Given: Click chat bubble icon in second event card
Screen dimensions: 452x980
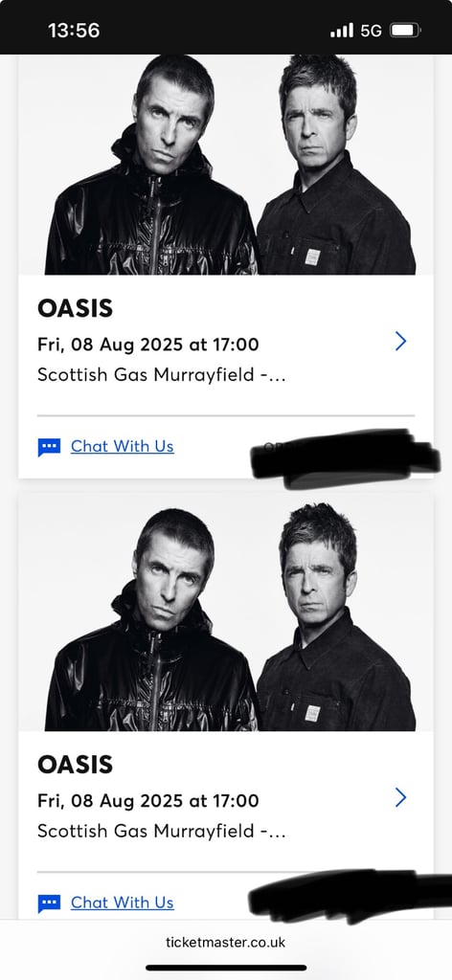Looking at the screenshot, I should [x=50, y=903].
